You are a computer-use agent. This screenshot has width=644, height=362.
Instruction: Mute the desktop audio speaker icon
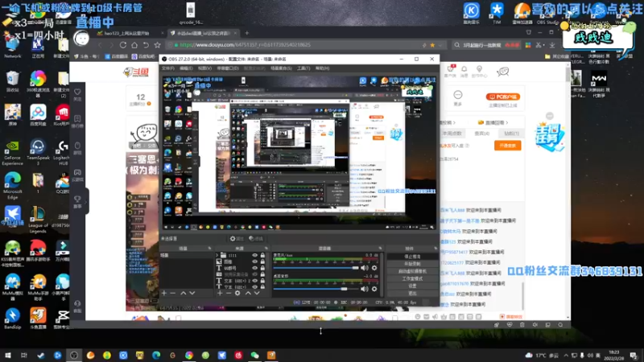[365, 289]
